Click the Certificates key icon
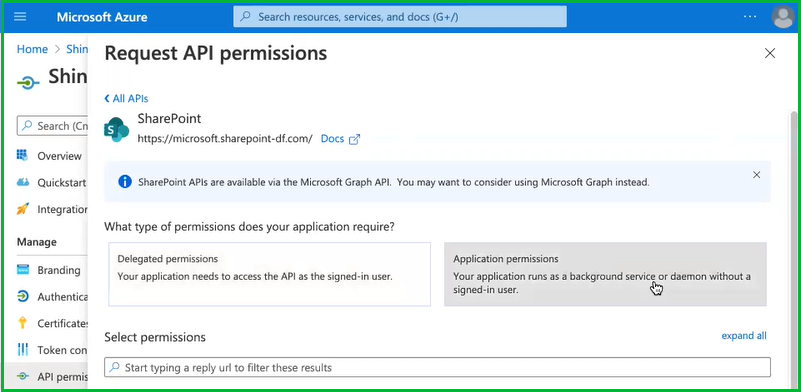The height and width of the screenshot is (392, 801). (x=22, y=323)
